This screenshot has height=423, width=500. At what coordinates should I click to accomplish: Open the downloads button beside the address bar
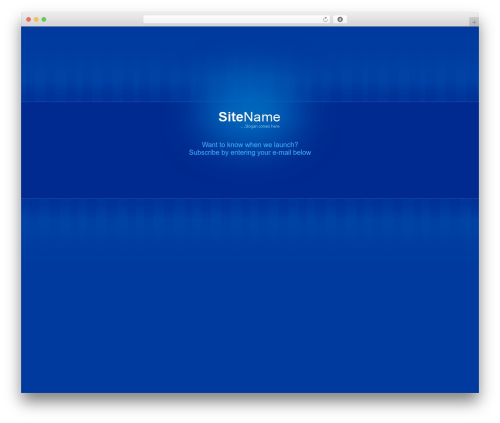click(x=340, y=20)
